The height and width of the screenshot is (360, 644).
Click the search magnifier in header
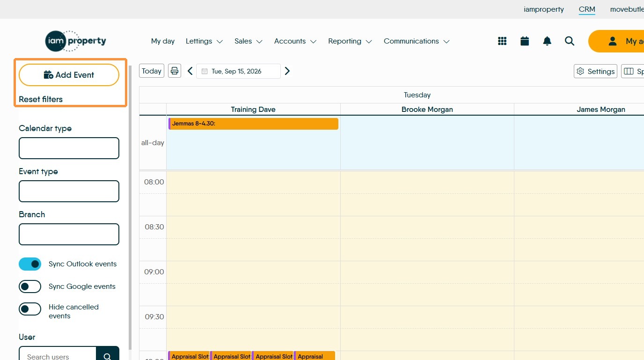(x=570, y=41)
